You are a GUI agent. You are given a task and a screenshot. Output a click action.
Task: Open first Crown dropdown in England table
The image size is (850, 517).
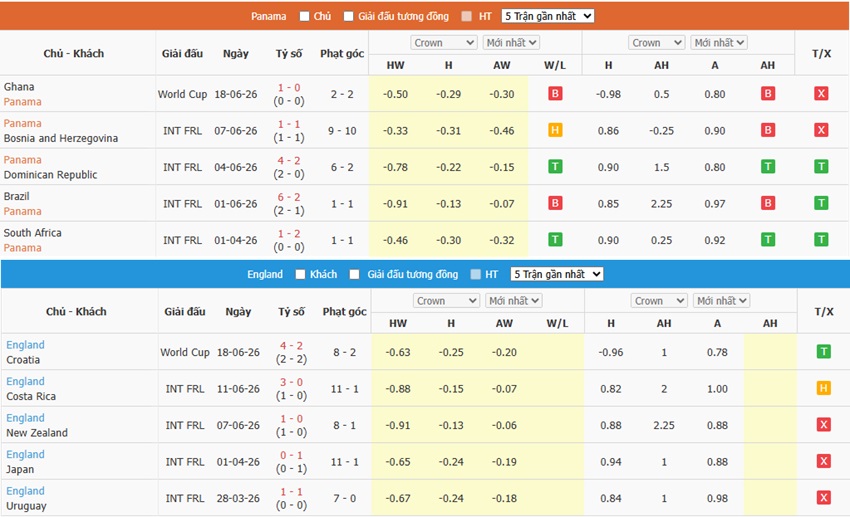(446, 301)
